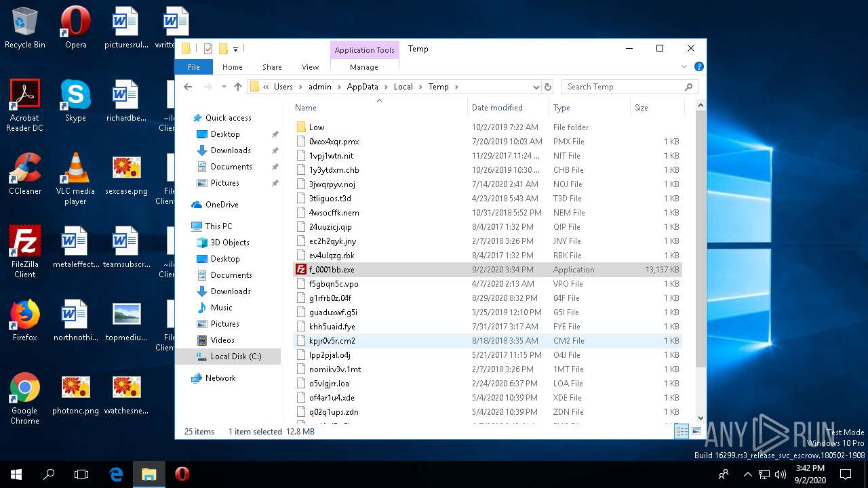The height and width of the screenshot is (488, 868).
Task: Select the f_0001bb.exe file
Action: (488, 270)
